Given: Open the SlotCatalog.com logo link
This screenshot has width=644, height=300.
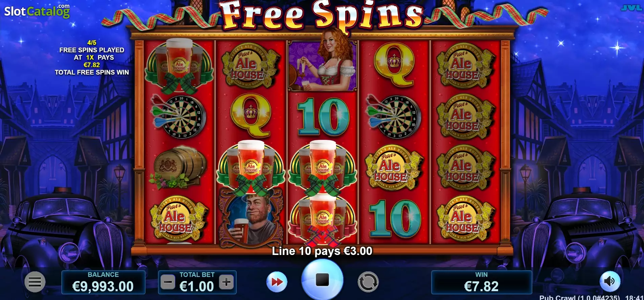Looking at the screenshot, I should point(37,11).
